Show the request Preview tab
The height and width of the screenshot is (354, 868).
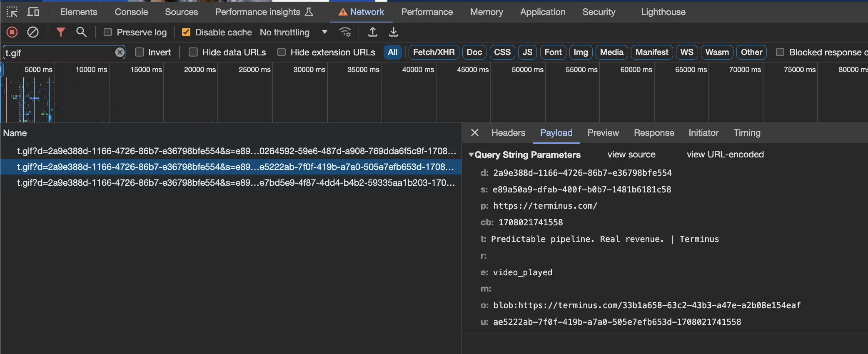(x=603, y=132)
